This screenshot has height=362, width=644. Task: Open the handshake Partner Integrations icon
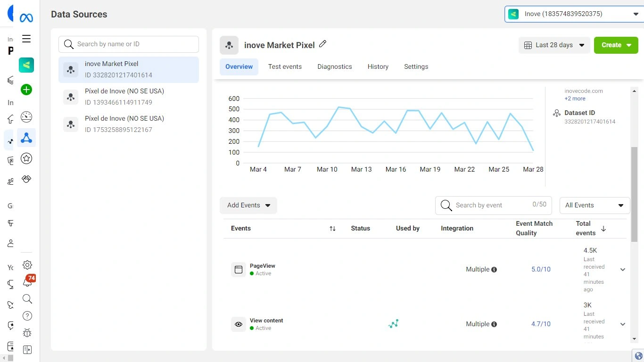pos(26,179)
